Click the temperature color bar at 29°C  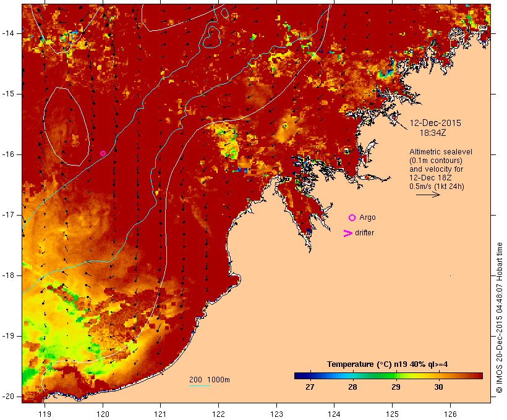click(x=396, y=376)
